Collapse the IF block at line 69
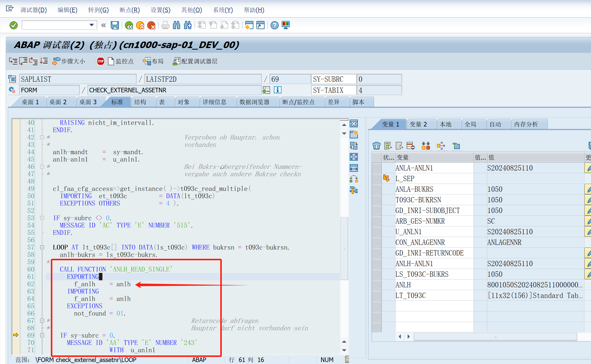The width and height of the screenshot is (591, 364). tap(42, 335)
